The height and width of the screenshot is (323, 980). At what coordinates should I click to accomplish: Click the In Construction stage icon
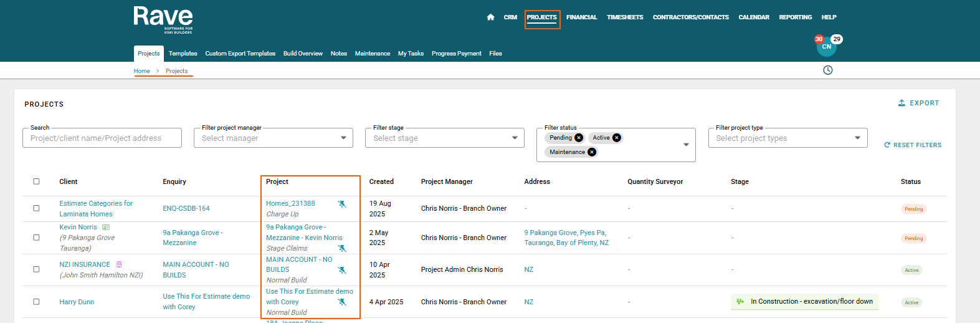coord(740,301)
